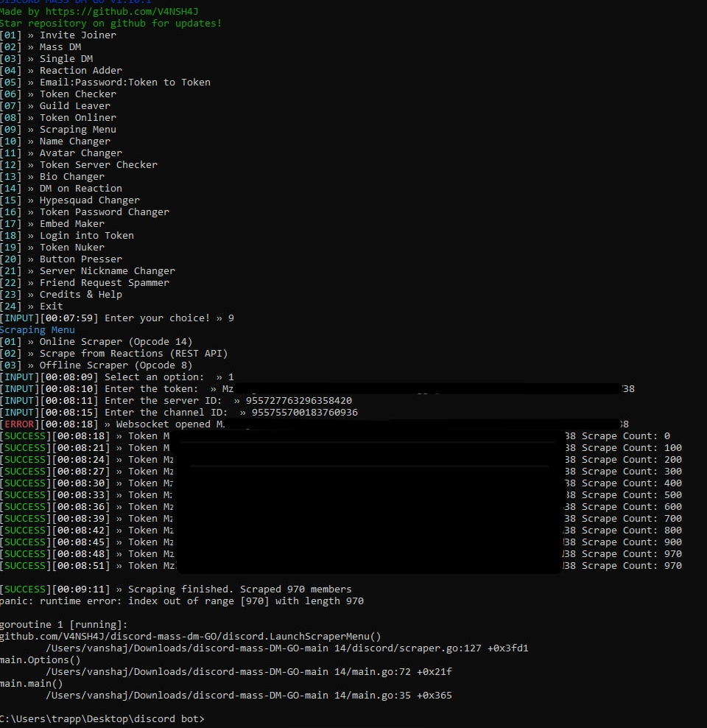Screen dimensions: 707x728
Task: Click the red "ERROR" tag
Action: point(19,424)
